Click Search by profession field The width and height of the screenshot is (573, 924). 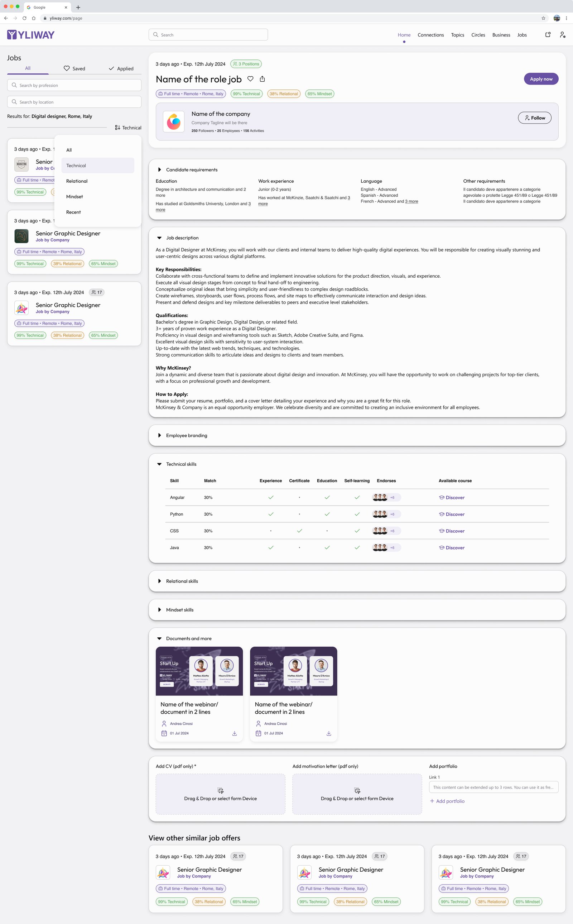coord(74,85)
